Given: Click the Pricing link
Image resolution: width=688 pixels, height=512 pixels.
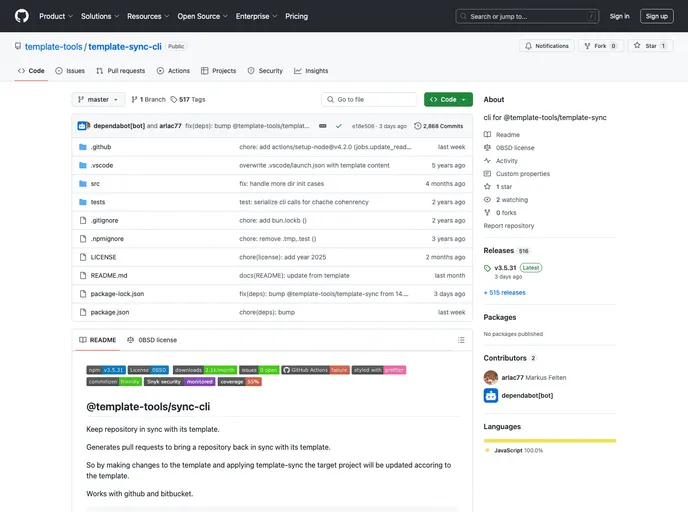Looking at the screenshot, I should coord(297,16).
